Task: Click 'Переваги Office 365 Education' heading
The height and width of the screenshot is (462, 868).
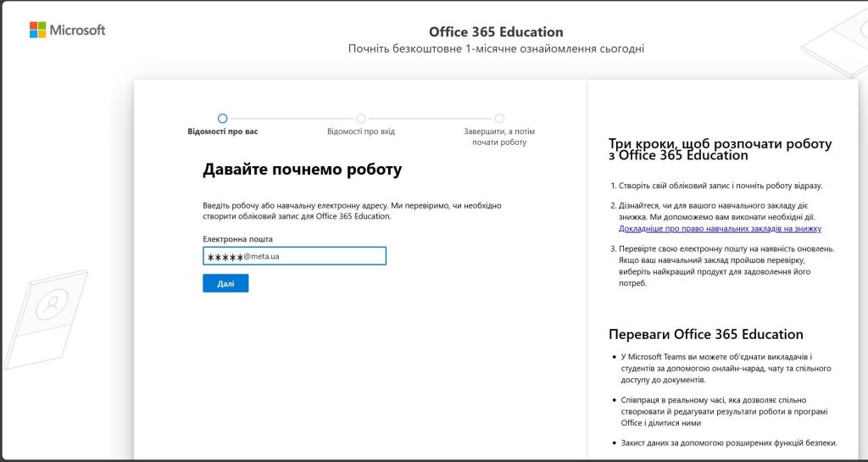Action: coord(706,334)
